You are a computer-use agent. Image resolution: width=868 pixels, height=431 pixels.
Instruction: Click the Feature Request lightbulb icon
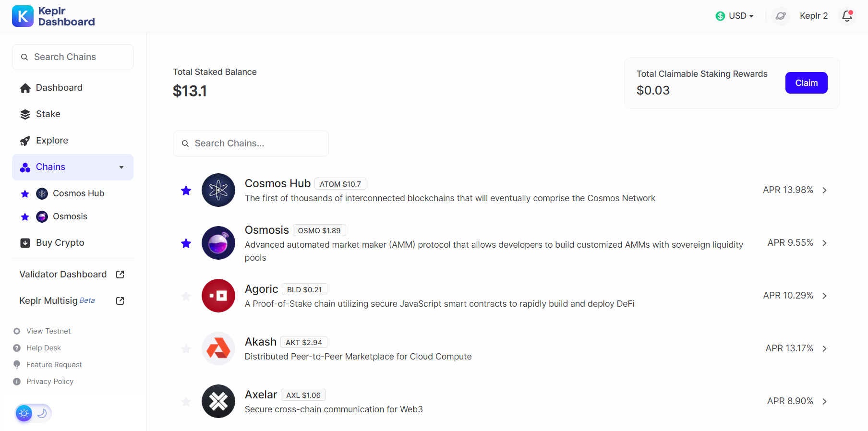coord(17,365)
